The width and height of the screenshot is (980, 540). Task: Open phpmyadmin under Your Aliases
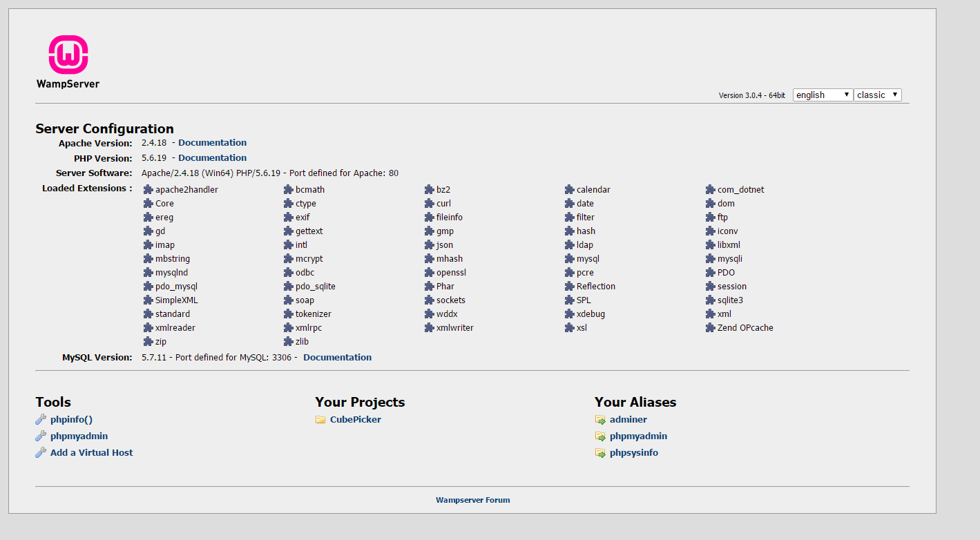638,436
